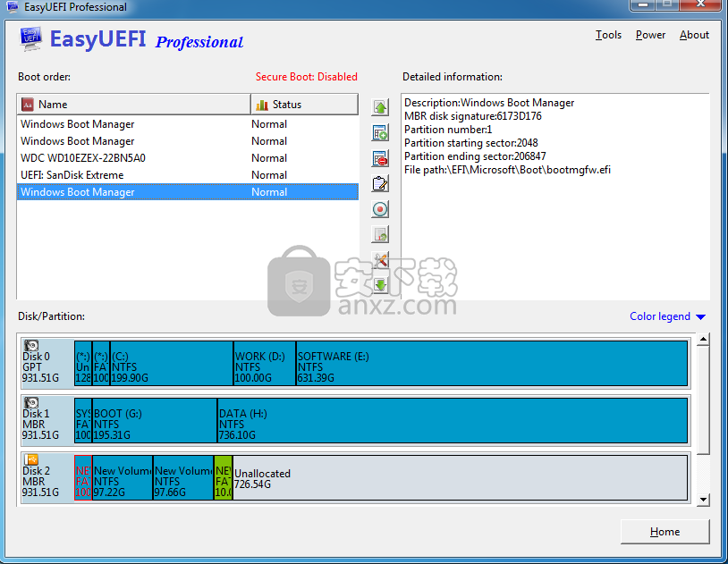
Task: Click the Disk 1 drive icon
Action: point(31,402)
